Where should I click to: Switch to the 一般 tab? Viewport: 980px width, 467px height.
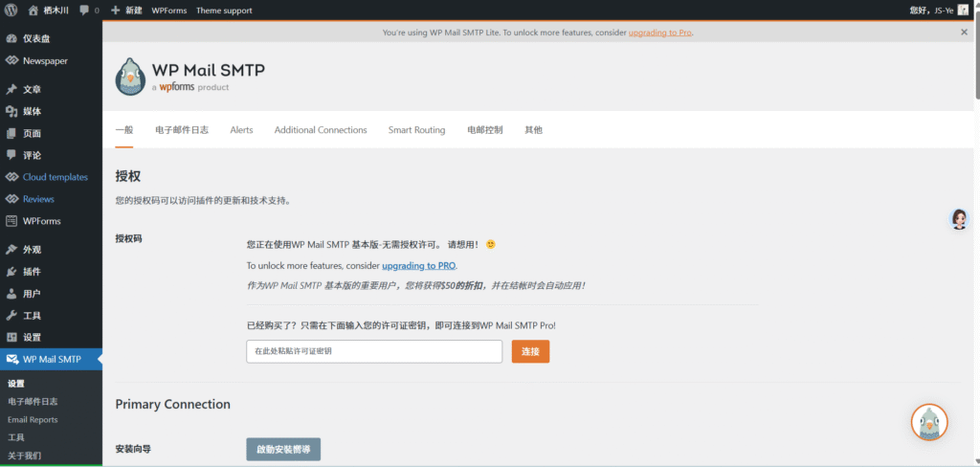(124, 130)
